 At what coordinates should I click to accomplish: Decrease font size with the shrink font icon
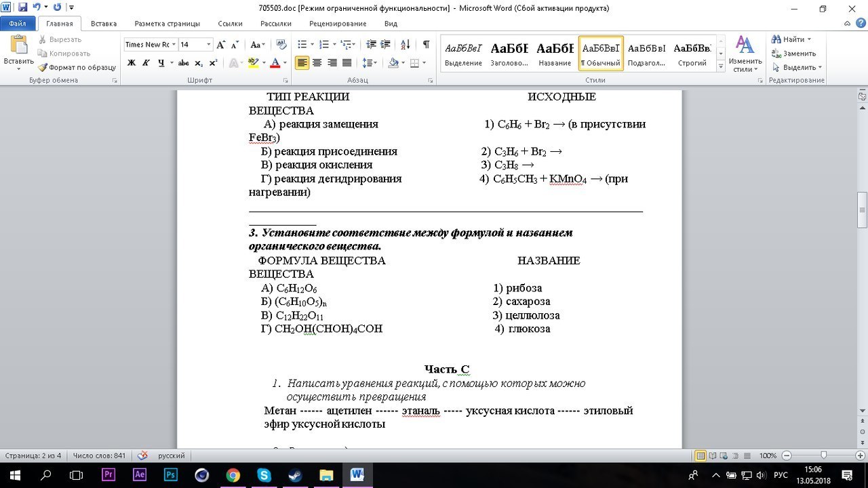[235, 45]
